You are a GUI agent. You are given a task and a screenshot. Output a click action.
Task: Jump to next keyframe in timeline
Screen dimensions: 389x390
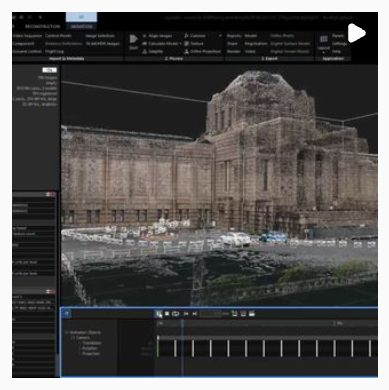coord(195,314)
